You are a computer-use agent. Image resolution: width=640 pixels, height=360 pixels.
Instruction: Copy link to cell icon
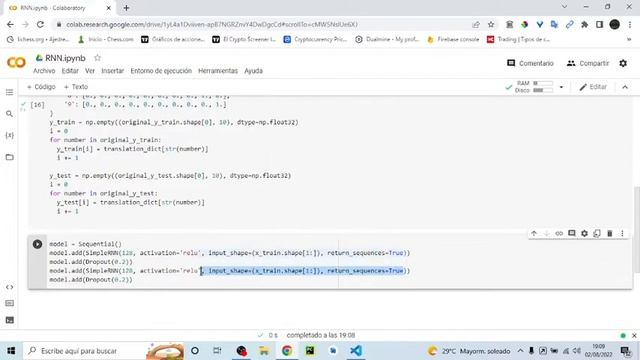point(559,233)
